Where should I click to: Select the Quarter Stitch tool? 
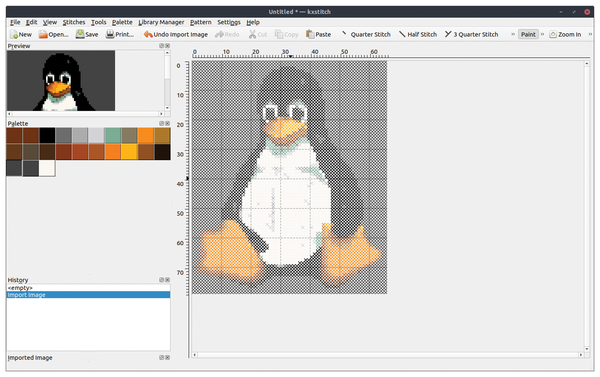366,34
